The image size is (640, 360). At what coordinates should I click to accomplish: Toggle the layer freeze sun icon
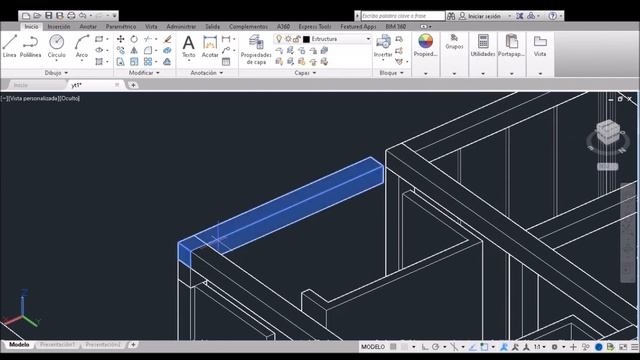coord(288,39)
